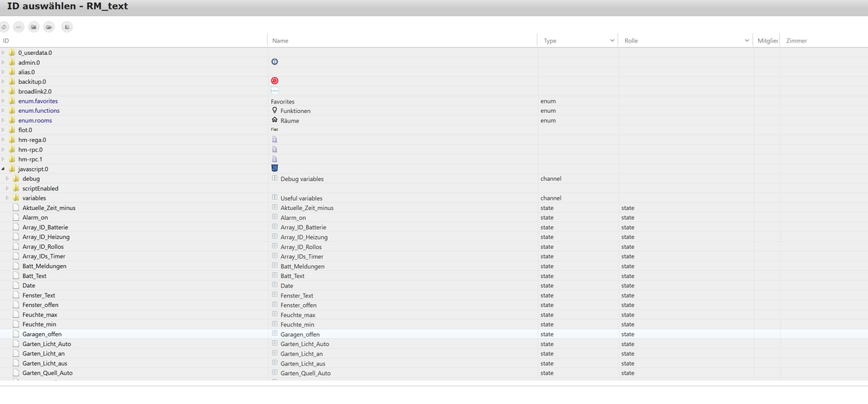Click the expand all folders toolbar icon
Viewport: 868px width, 404px height.
(x=48, y=27)
